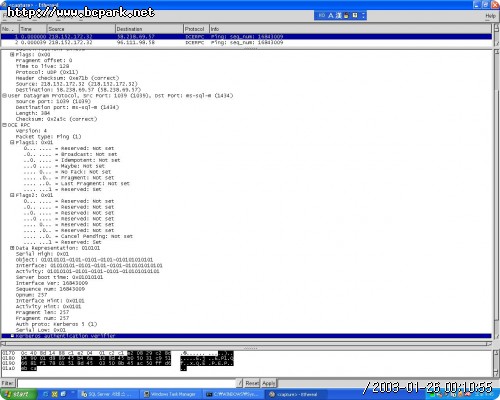
Task: Select the 'Protocol: UDP (0x11)' row
Action: click(x=47, y=72)
